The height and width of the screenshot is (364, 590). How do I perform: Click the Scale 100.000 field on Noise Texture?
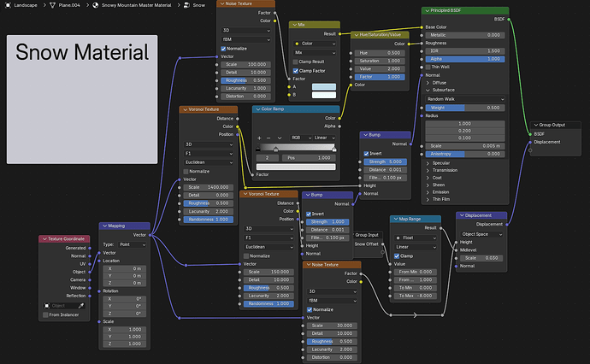[246, 65]
